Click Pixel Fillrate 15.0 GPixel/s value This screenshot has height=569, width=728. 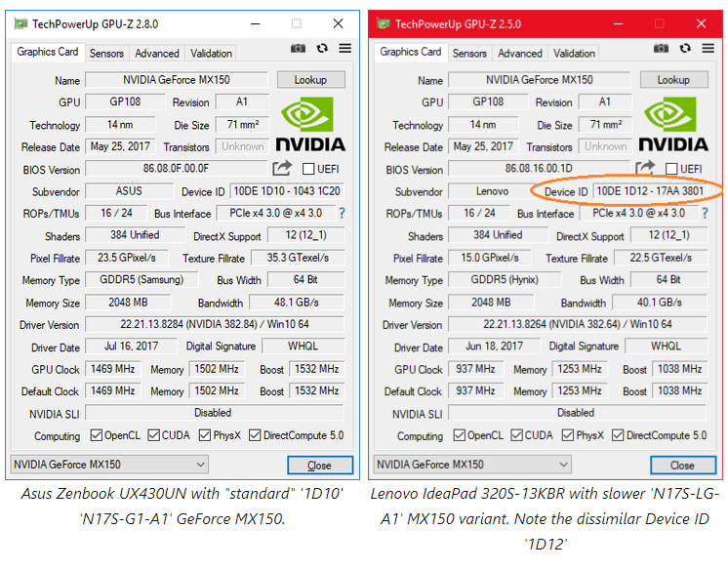[x=490, y=258]
